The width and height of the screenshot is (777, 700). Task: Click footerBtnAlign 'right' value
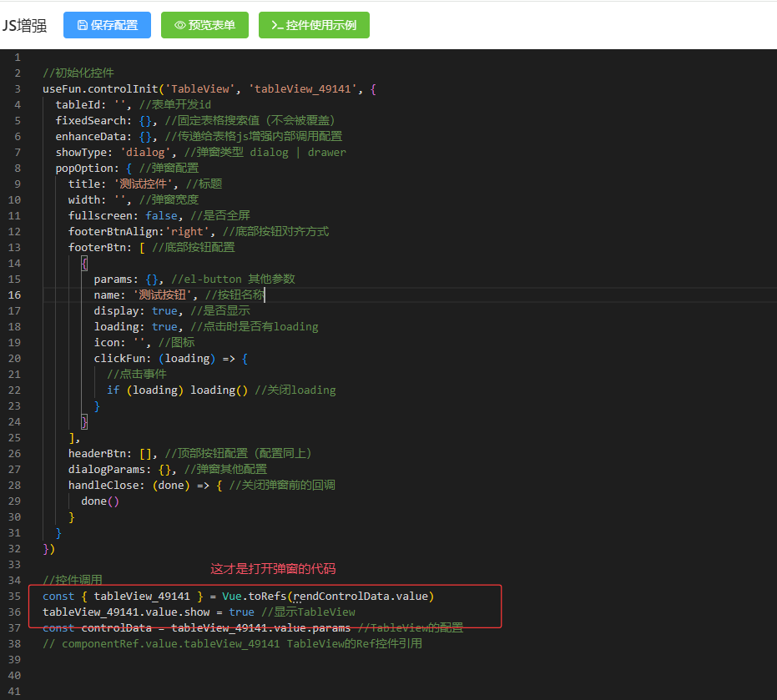click(187, 231)
